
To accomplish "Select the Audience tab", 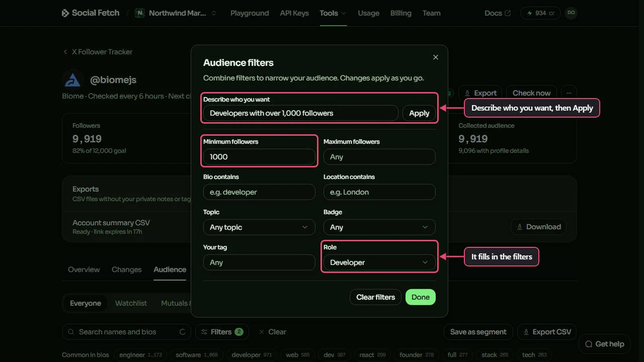I will (x=170, y=269).
